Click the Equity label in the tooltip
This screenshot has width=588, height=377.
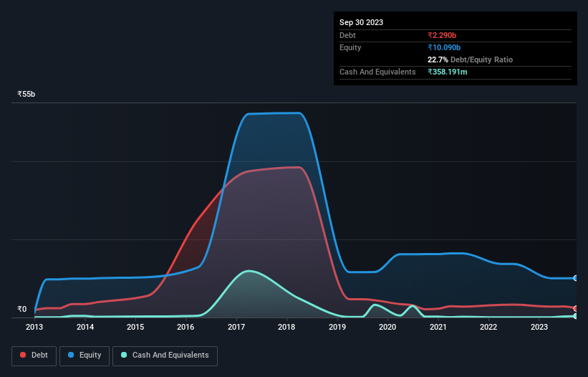[x=350, y=47]
